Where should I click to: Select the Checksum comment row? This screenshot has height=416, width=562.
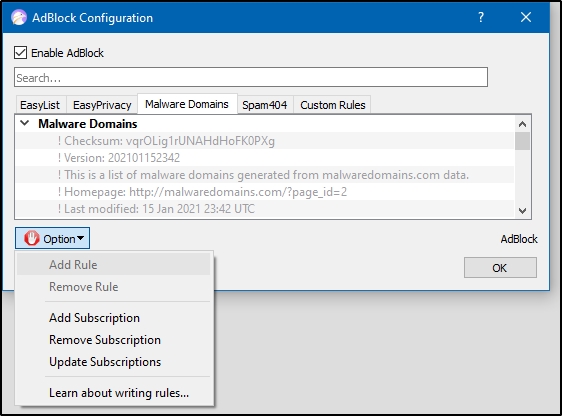pos(265,141)
